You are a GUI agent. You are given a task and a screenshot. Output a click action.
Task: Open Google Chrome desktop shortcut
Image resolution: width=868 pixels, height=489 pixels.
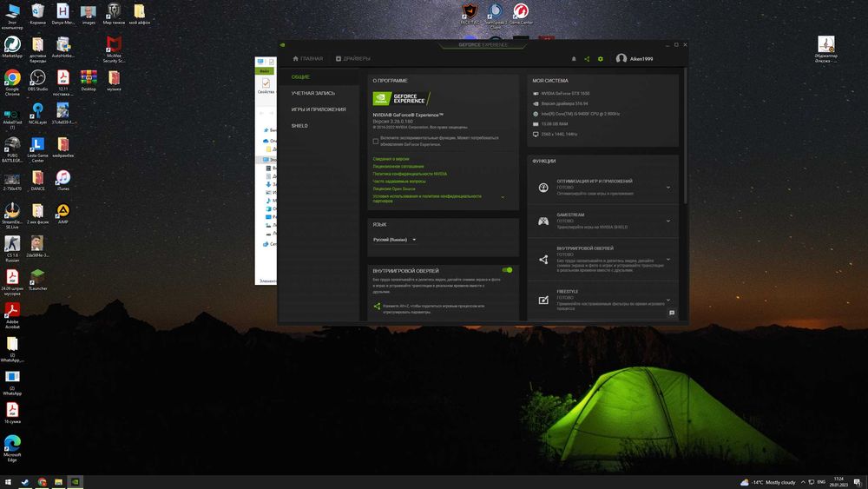pos(12,82)
